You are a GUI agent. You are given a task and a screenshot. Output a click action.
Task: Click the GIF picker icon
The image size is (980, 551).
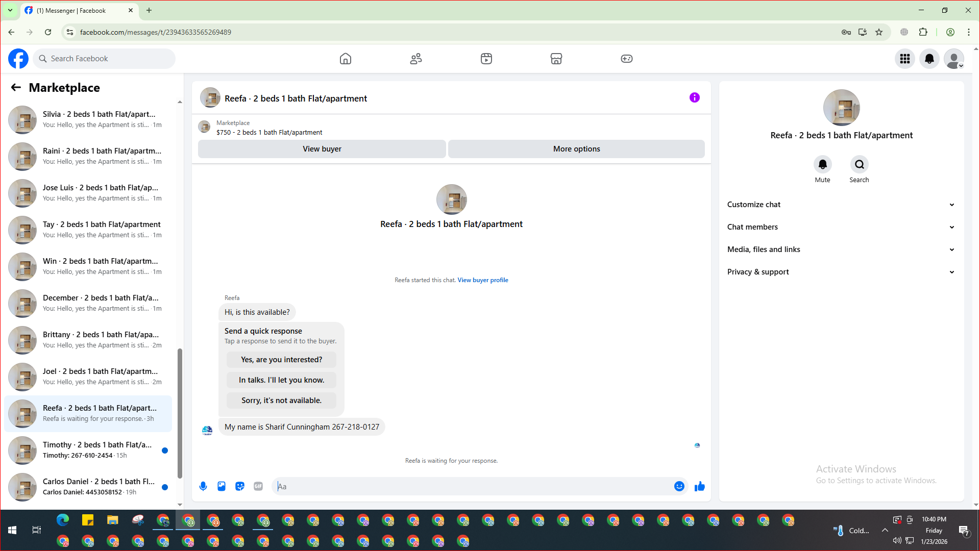[x=258, y=486]
